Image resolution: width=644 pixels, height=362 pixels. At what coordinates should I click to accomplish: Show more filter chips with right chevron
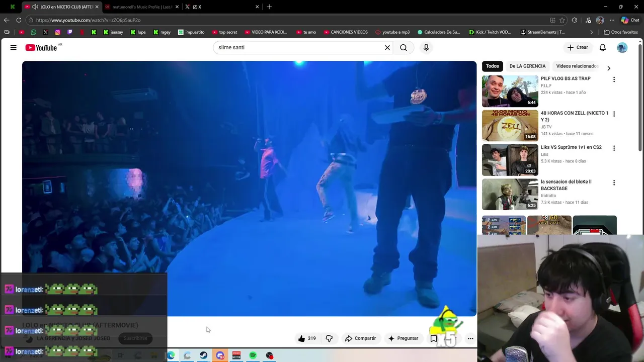coord(609,68)
